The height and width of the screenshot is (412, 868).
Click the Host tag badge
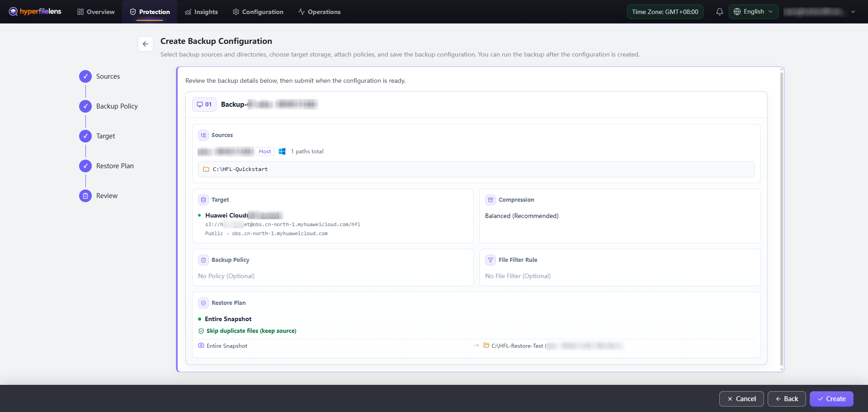(265, 152)
